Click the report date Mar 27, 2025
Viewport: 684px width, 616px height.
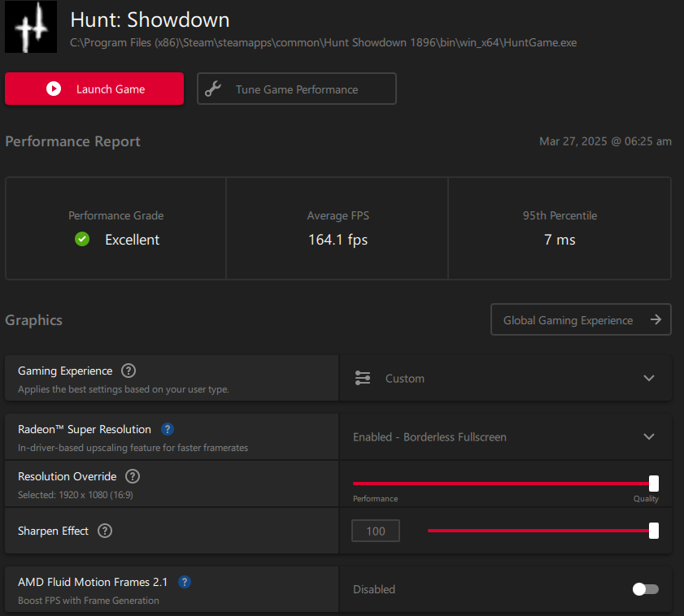605,141
